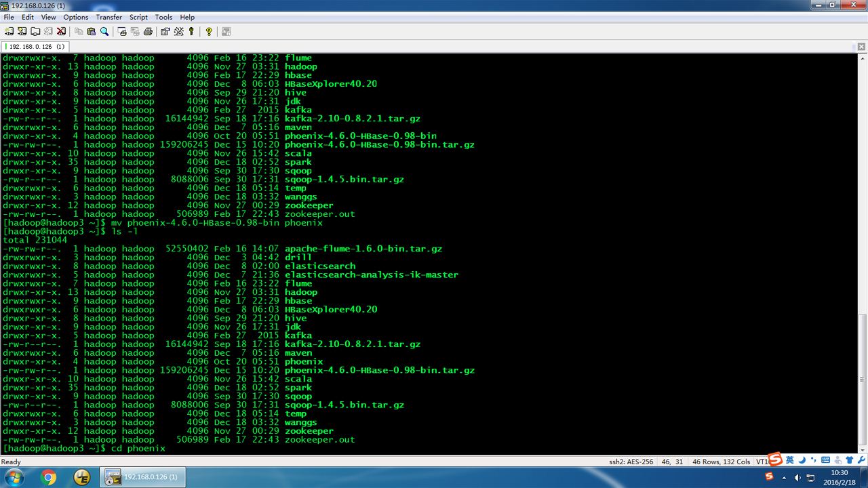The image size is (868, 488).
Task: Click the apache-flume-1.6.0-bin.tar.gz file name
Action: click(x=363, y=249)
